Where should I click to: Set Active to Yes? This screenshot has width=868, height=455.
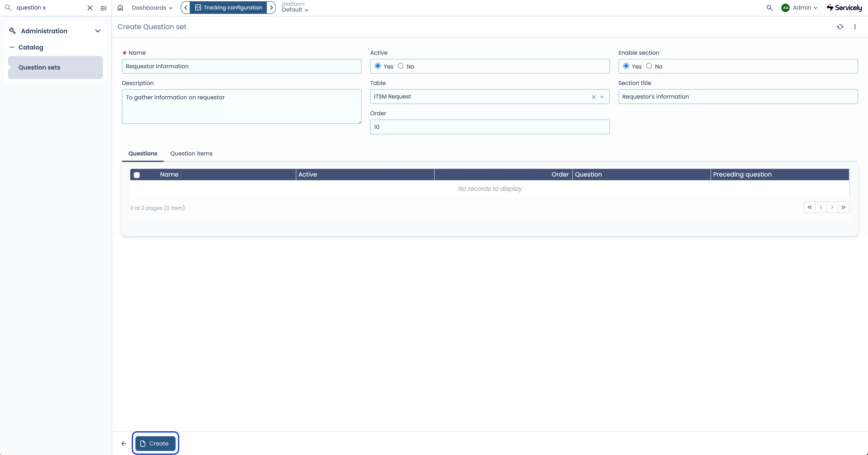[x=378, y=66]
